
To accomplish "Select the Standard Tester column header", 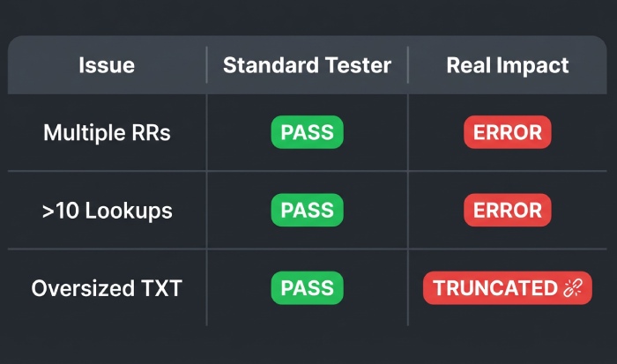I will point(307,65).
